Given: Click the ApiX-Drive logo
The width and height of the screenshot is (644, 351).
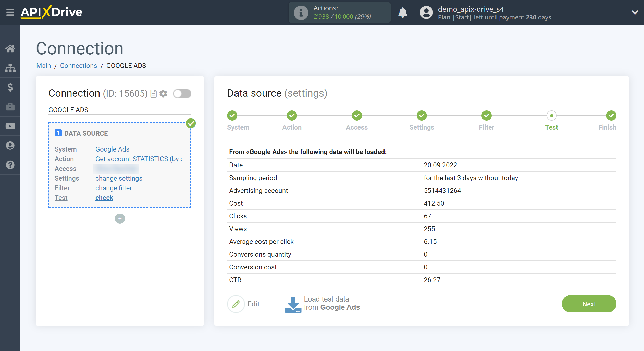Looking at the screenshot, I should (52, 12).
